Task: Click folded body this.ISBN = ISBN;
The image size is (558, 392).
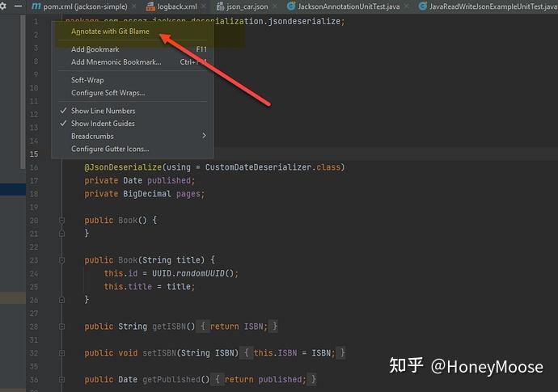Action: tap(294, 353)
